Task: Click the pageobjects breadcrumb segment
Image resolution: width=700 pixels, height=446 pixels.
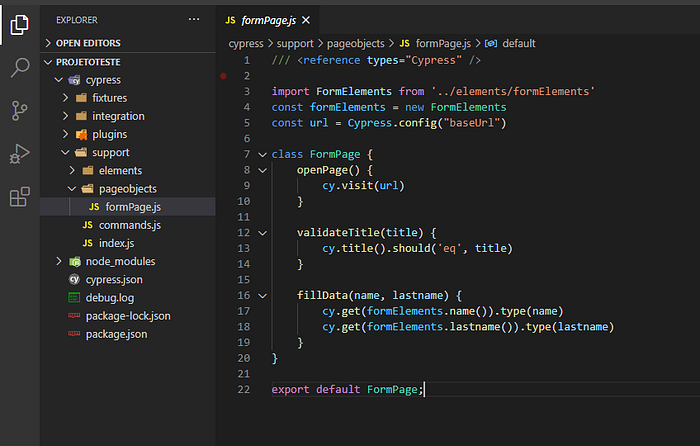Action: pos(358,43)
